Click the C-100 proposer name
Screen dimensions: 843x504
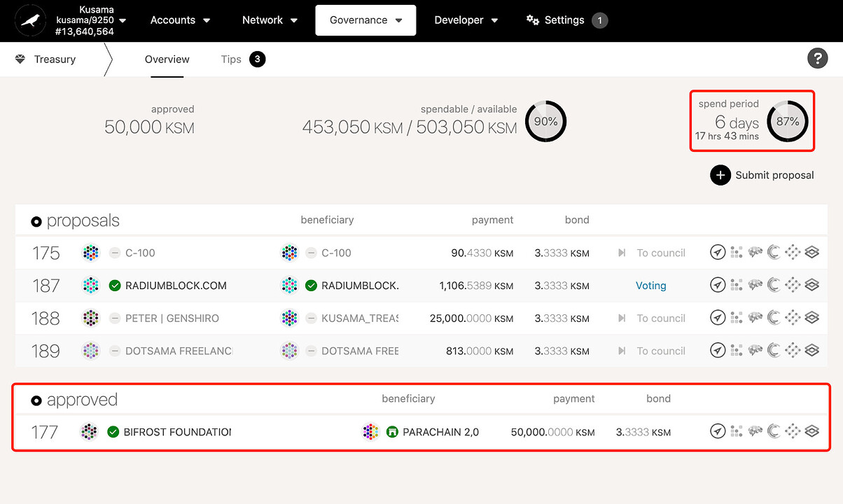click(140, 253)
